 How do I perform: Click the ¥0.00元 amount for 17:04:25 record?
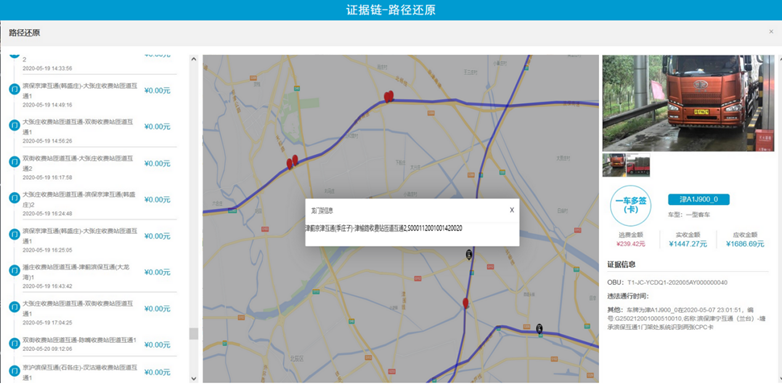157,309
